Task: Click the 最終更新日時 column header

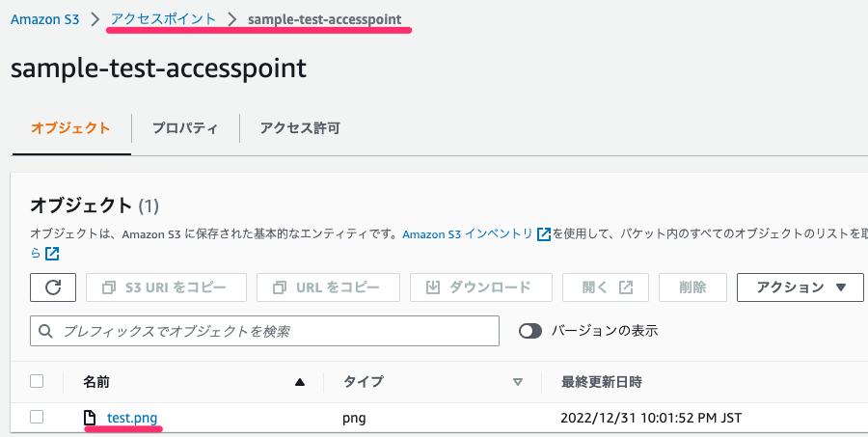Action: pos(601,382)
